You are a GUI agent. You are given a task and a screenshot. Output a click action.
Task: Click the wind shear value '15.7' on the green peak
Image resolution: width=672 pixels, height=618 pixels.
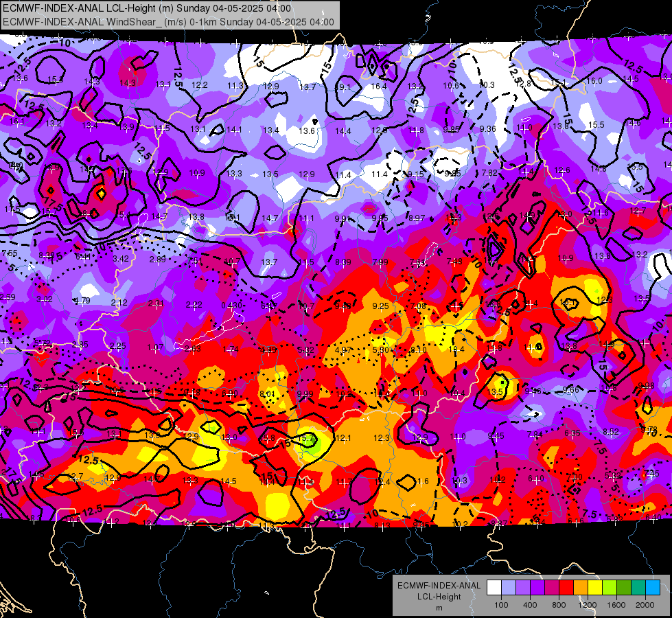[305, 438]
